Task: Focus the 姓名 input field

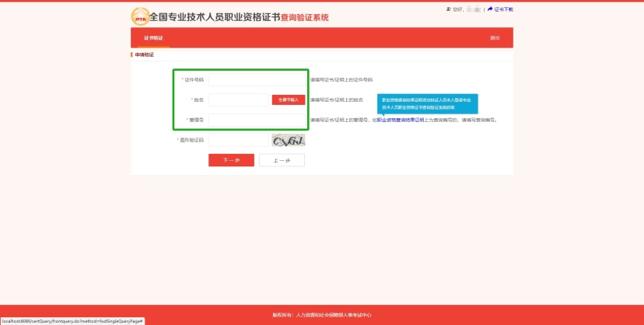Action: coord(238,100)
